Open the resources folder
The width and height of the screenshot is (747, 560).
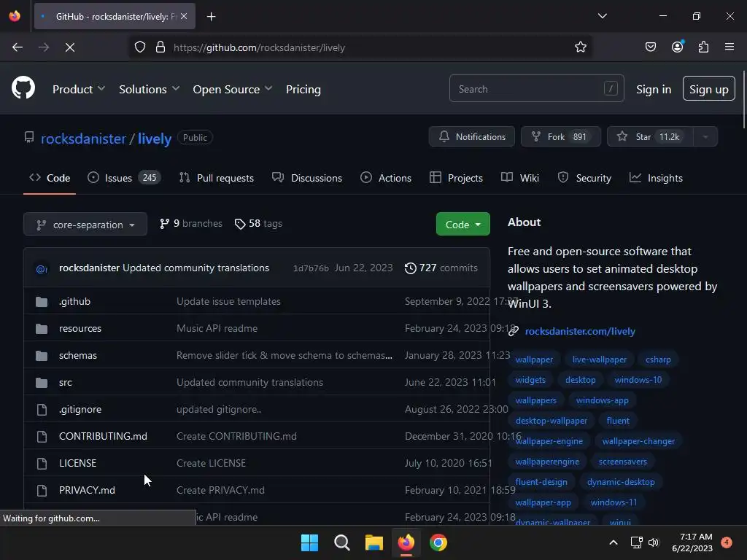point(80,329)
